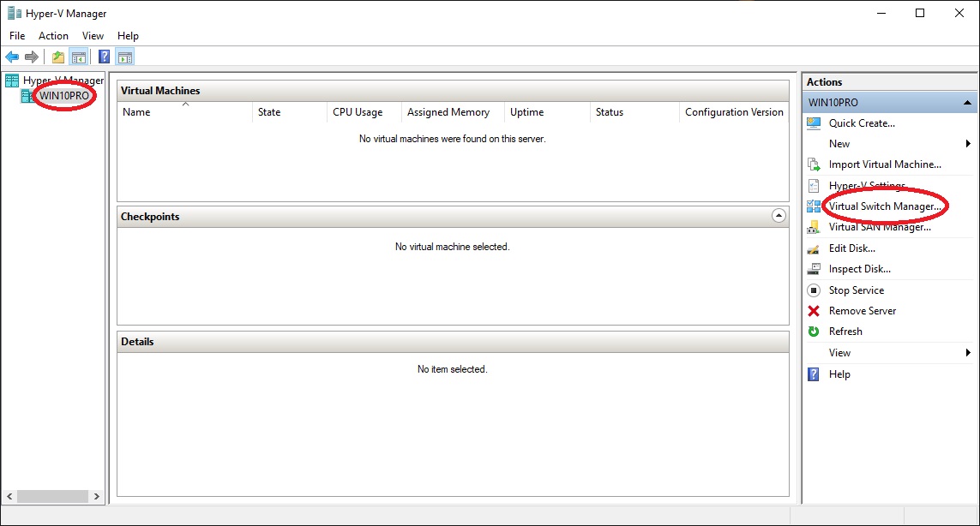
Task: Sort by Assigned Memory column header
Action: pos(453,112)
